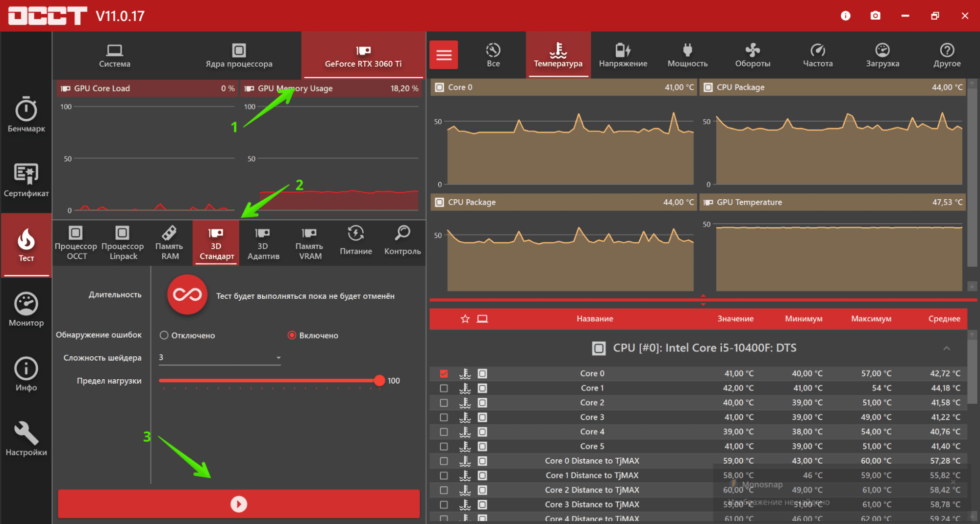Select the Процессор OCCT test
The height and width of the screenshot is (524, 980).
[x=76, y=243]
